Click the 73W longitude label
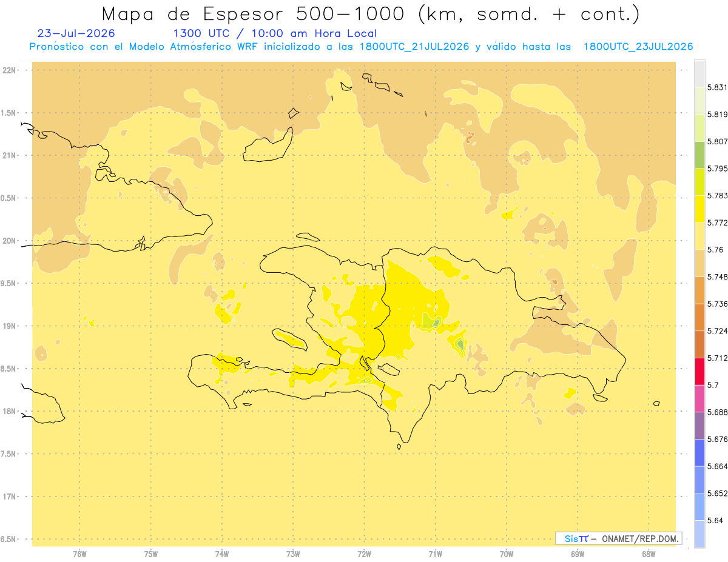The height and width of the screenshot is (562, 728). point(293,554)
